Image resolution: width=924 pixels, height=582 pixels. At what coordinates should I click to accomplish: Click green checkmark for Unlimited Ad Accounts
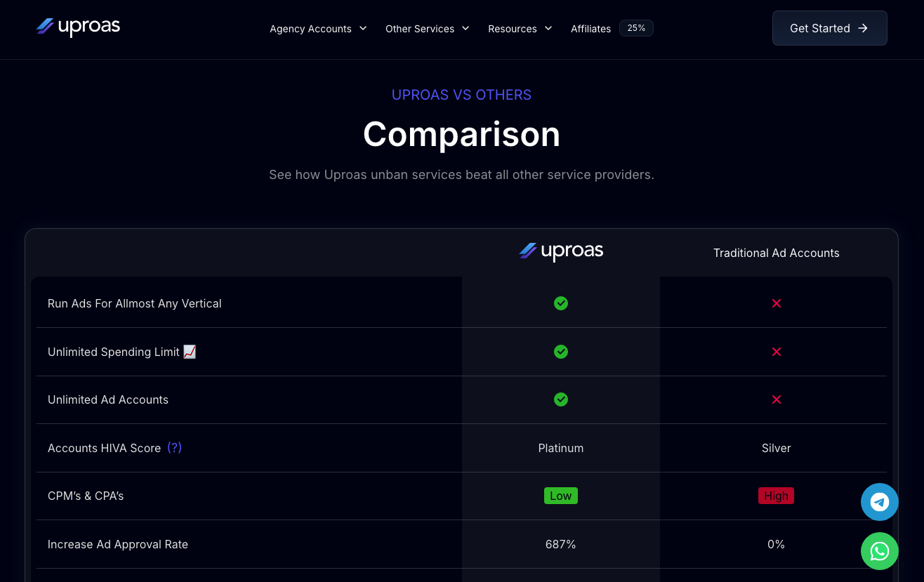click(x=560, y=399)
